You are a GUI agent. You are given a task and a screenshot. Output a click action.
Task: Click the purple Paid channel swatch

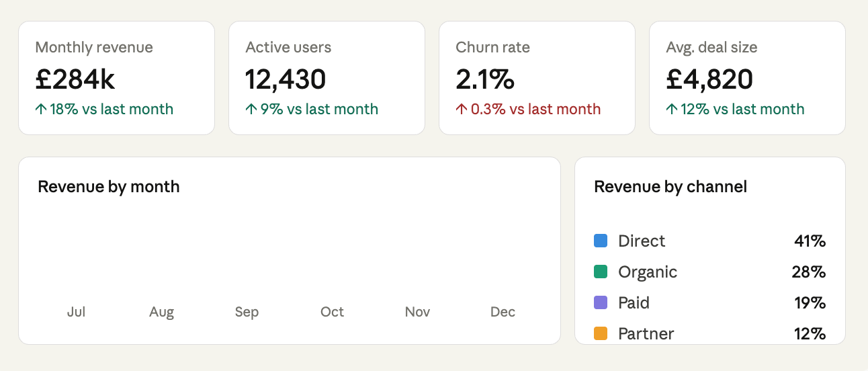tap(601, 302)
